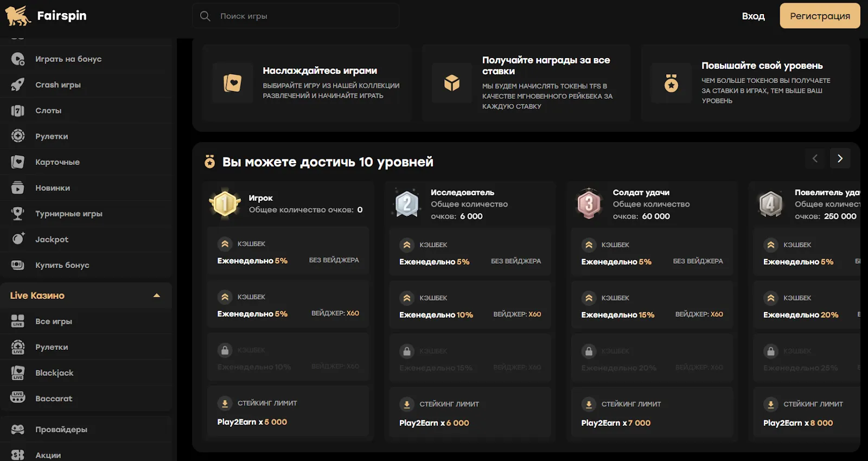Click the Новинки sidebar icon
This screenshot has height=461, width=868.
click(x=18, y=188)
